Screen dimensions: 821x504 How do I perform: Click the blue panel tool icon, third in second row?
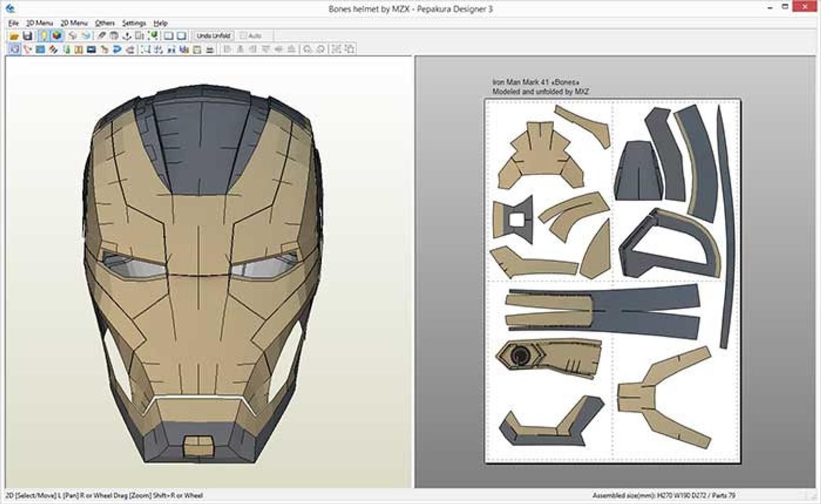coord(40,50)
